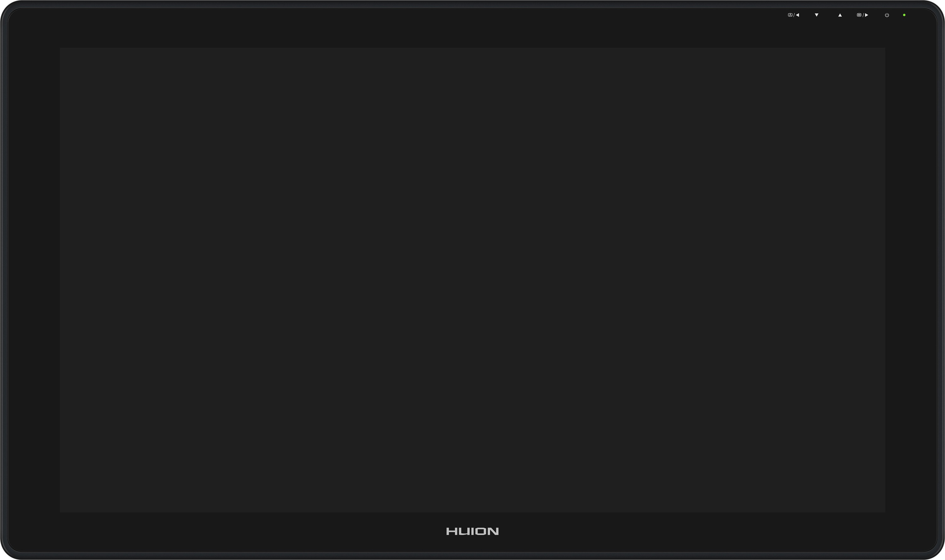Click the letter O in HUION logo

(x=481, y=531)
